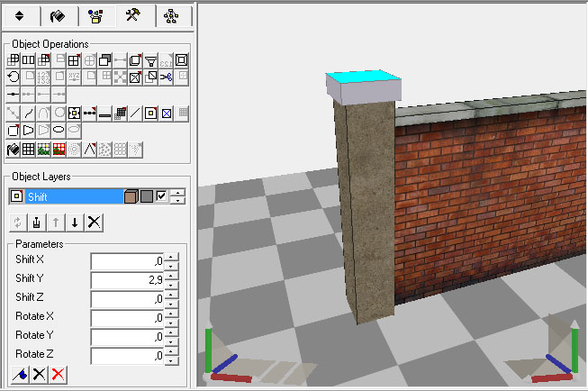Image resolution: width=588 pixels, height=391 pixels.
Task: Click the curved line spline icon
Action: pos(29,114)
